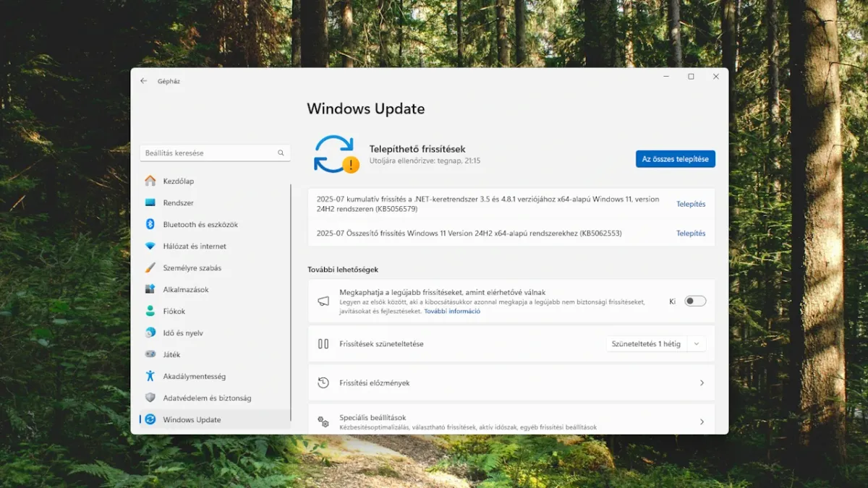Expand Speciális beállítások chevron
This screenshot has width=868, height=488.
click(x=702, y=421)
